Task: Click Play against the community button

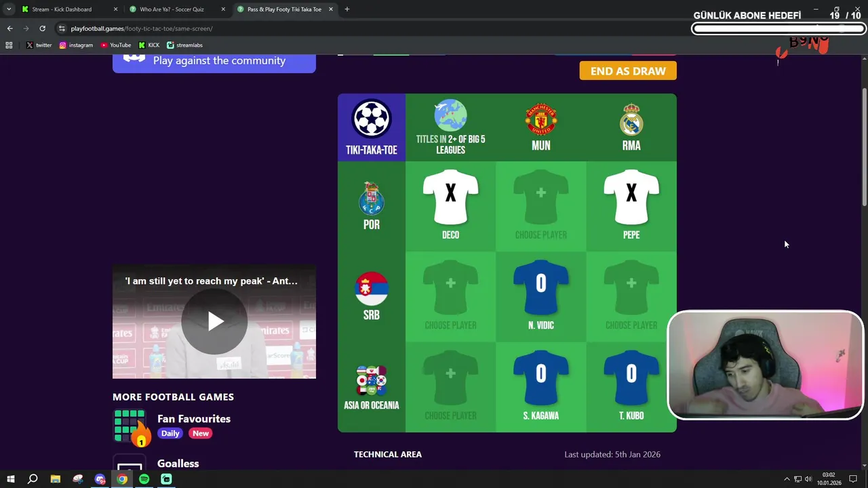Action: [214, 60]
